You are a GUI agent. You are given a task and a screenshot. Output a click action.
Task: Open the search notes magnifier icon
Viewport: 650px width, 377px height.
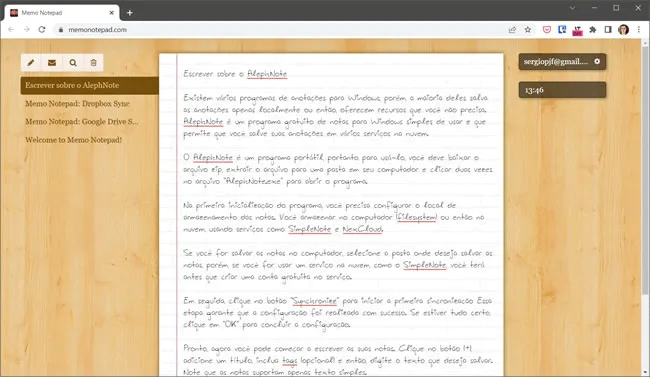pos(73,63)
